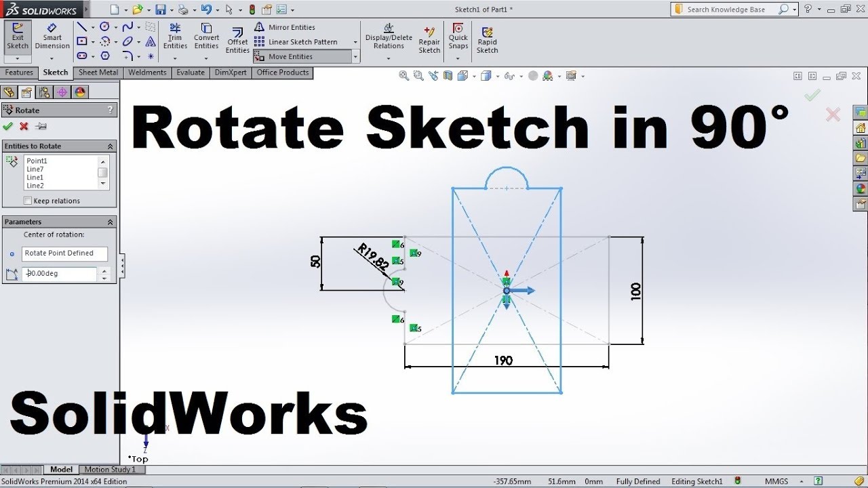Open the Move Entities dropdown arrow
868x488 pixels.
pos(355,57)
